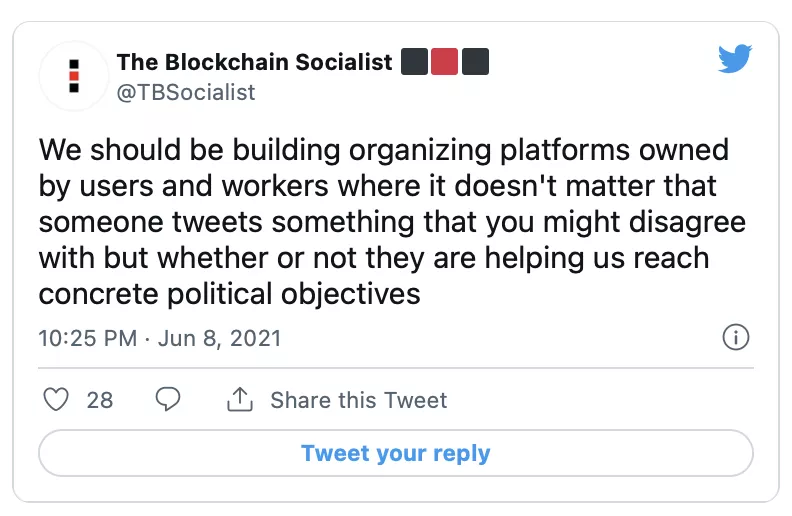Open the info circle icon
Viewport: 792px width, 516px height.
(735, 338)
